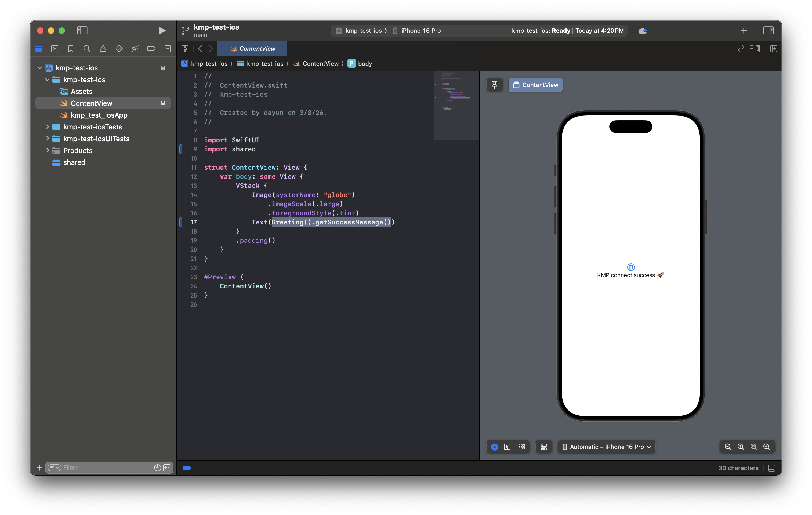Select kmp_test_iosApp file in navigator
812x515 pixels.
[99, 115]
